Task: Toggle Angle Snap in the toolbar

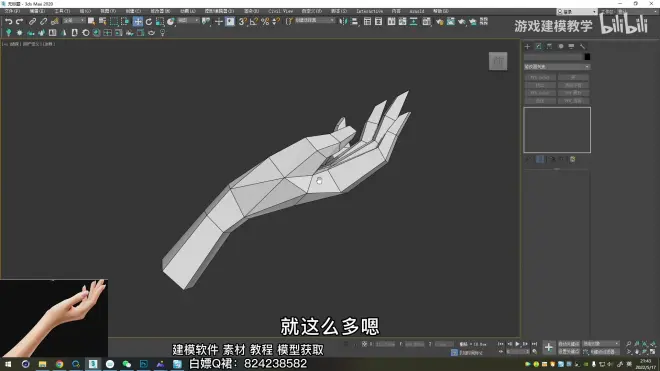Action: pyautogui.click(x=253, y=21)
